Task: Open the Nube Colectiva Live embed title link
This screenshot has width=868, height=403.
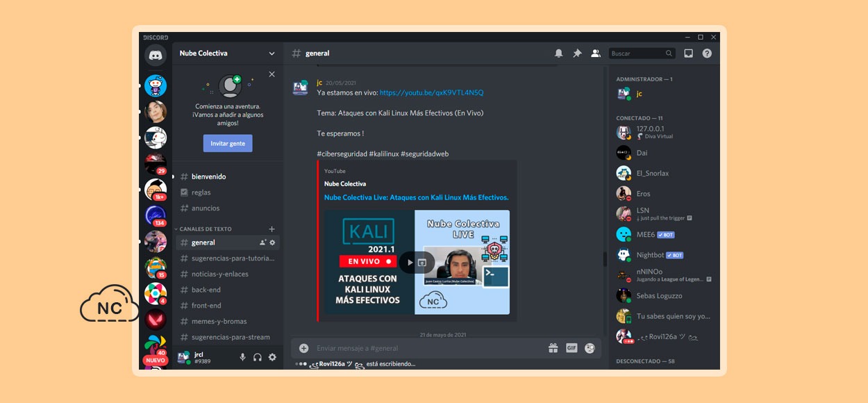Action: 416,197
